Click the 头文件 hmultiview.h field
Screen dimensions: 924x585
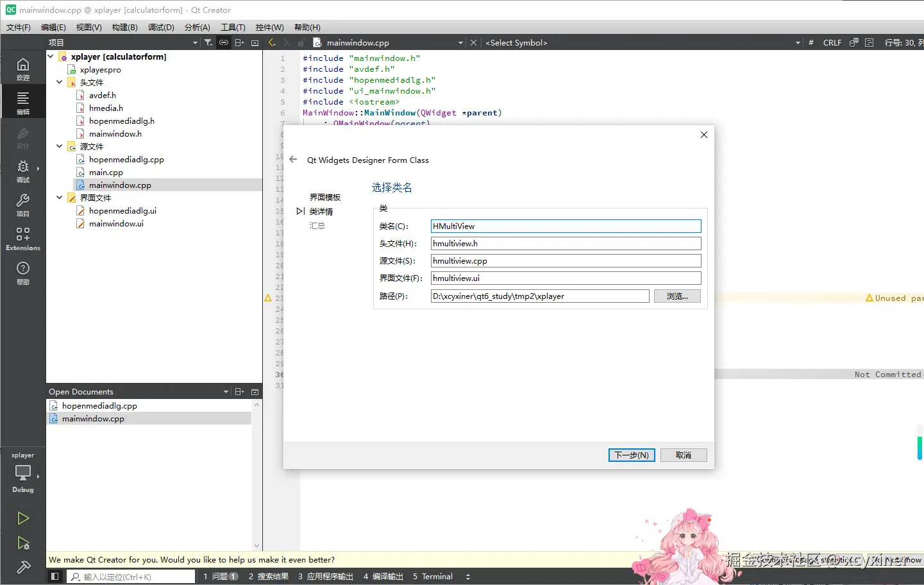point(566,243)
